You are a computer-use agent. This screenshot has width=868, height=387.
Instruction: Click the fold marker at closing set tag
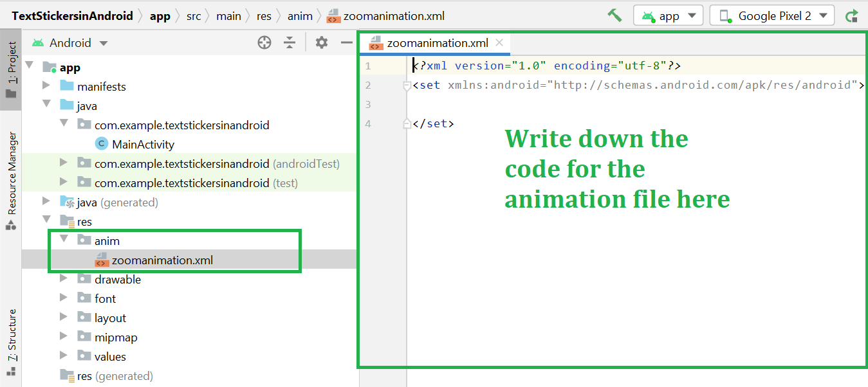(407, 123)
